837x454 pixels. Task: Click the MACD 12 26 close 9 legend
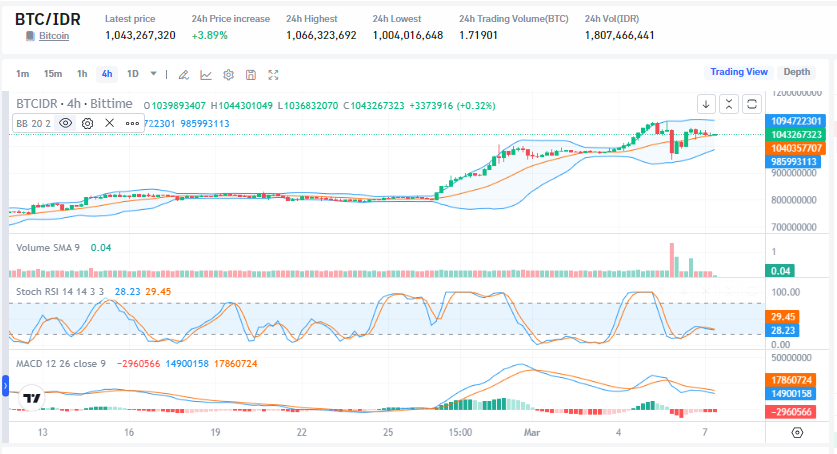click(61, 364)
